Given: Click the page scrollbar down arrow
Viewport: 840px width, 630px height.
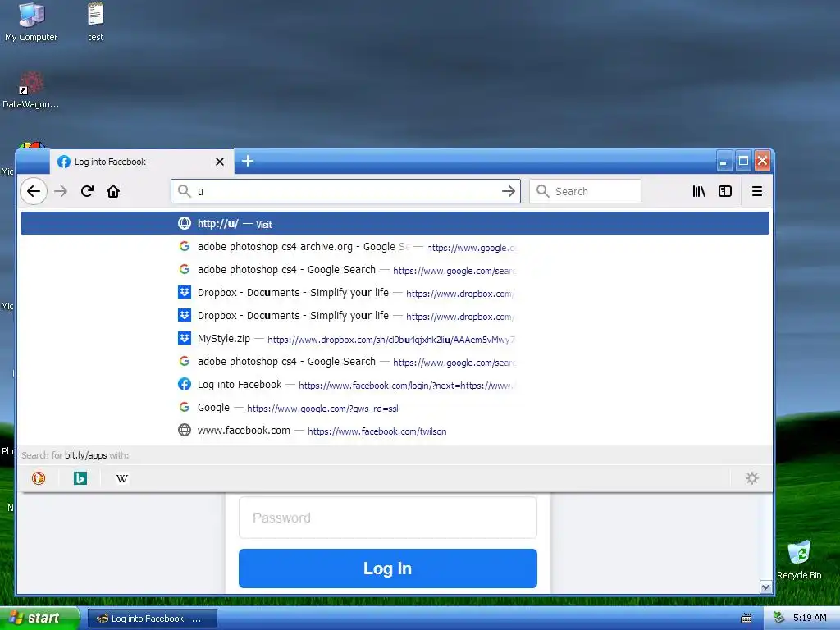Looking at the screenshot, I should click(766, 587).
